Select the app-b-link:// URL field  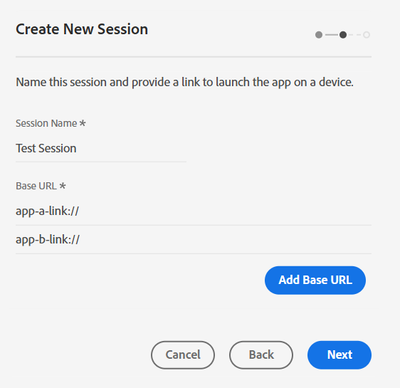pos(193,239)
